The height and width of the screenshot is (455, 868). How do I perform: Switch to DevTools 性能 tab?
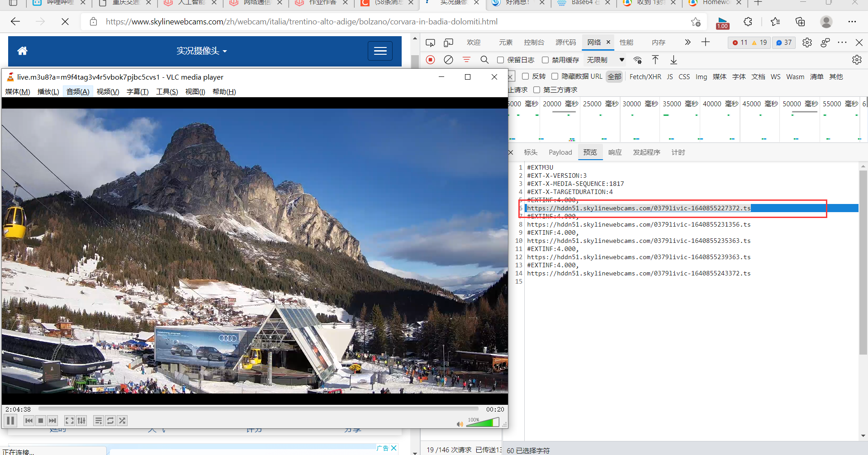(x=626, y=43)
